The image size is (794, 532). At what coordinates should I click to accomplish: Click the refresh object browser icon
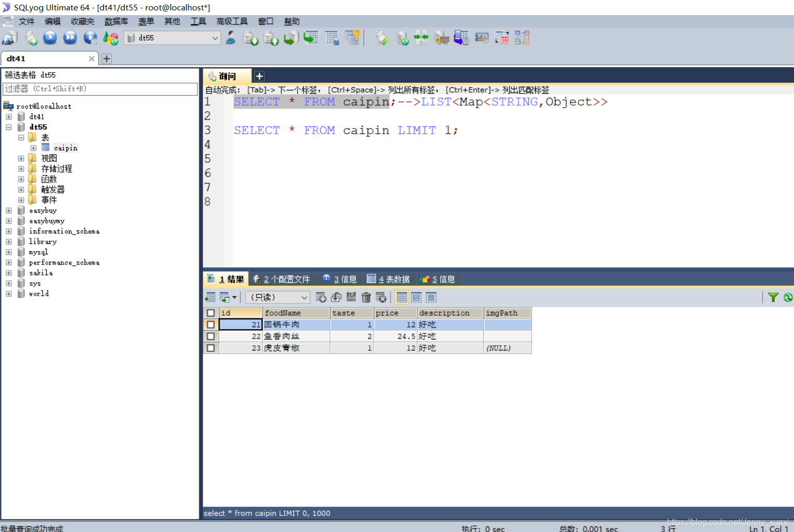coord(110,38)
